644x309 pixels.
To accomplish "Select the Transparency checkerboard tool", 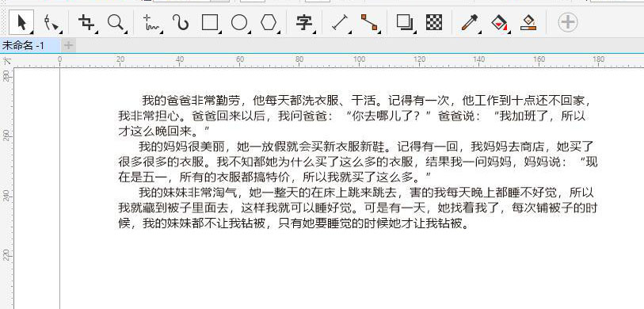I will pos(434,23).
